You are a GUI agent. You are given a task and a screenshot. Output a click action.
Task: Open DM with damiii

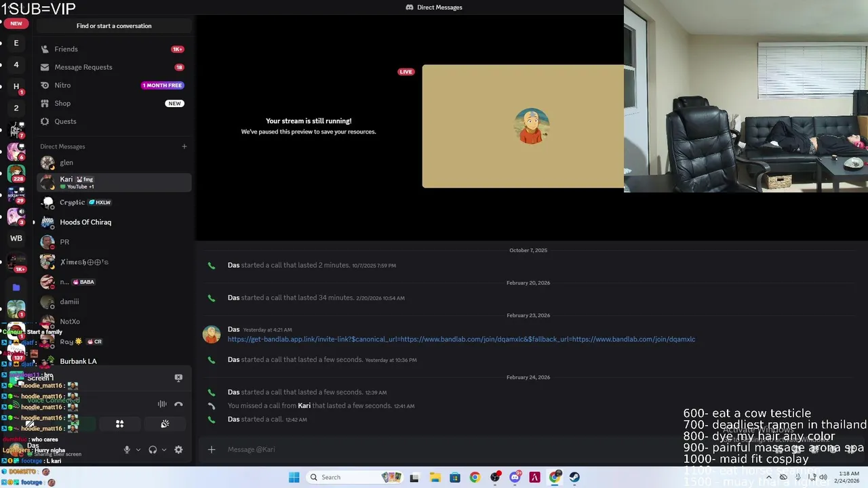click(114, 302)
